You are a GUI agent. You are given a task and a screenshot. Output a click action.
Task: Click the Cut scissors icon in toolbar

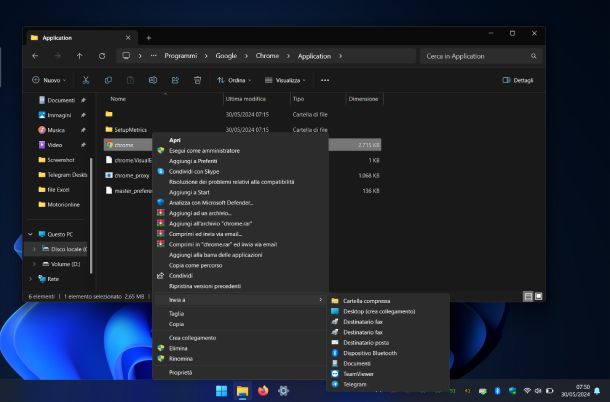click(x=86, y=80)
